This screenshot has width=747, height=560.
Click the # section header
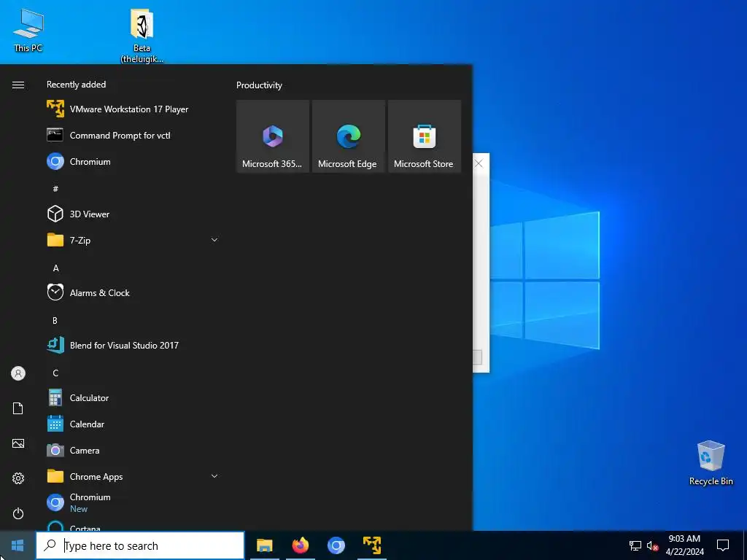55,189
